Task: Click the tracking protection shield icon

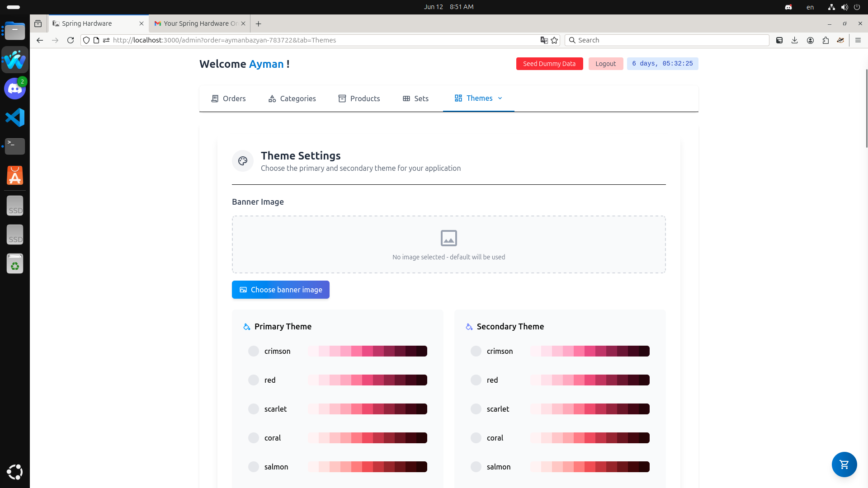Action: pos(86,40)
